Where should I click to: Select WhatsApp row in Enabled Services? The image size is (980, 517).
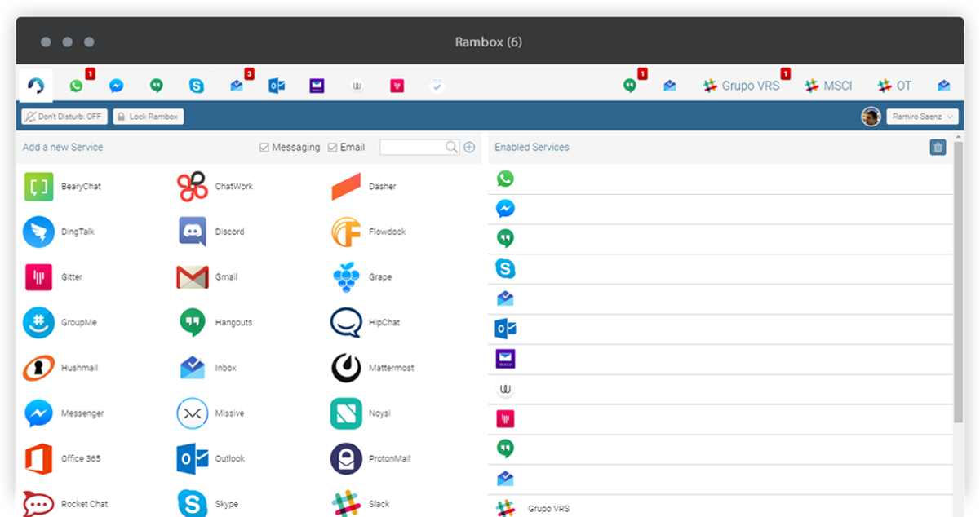click(x=721, y=179)
